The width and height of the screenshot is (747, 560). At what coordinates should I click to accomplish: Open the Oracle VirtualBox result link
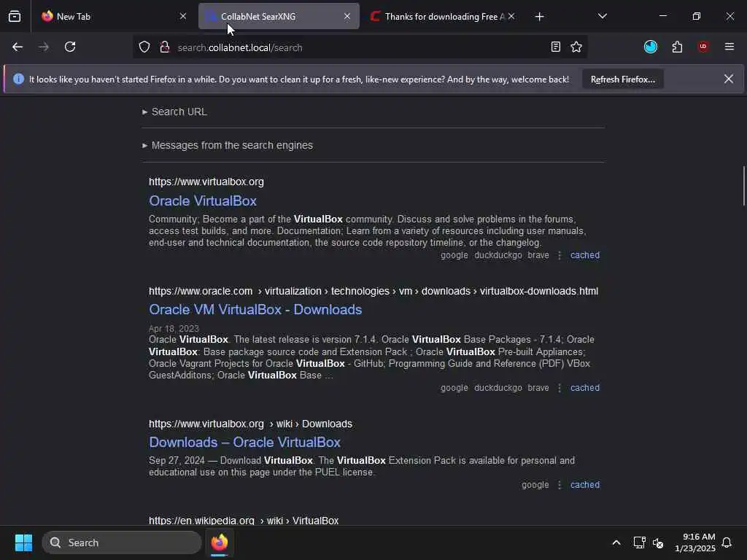(x=203, y=201)
